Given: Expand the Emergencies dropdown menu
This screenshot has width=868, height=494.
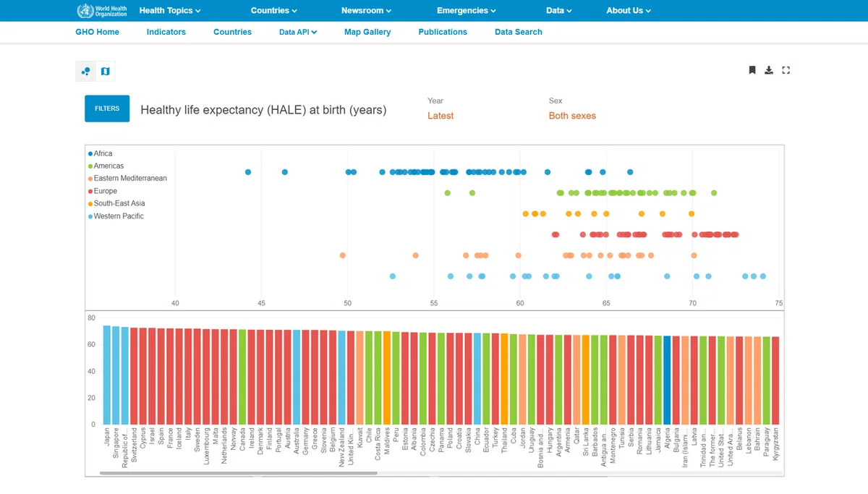Looking at the screenshot, I should pyautogui.click(x=467, y=11).
